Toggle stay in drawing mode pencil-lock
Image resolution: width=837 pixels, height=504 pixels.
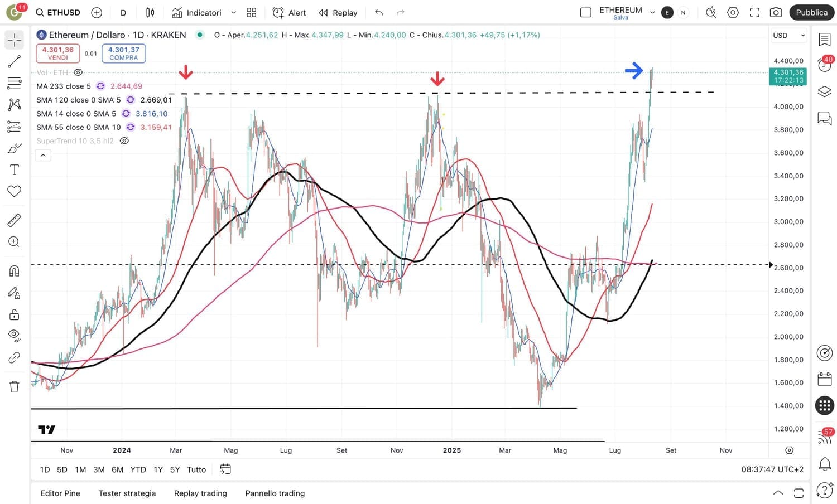coord(15,293)
